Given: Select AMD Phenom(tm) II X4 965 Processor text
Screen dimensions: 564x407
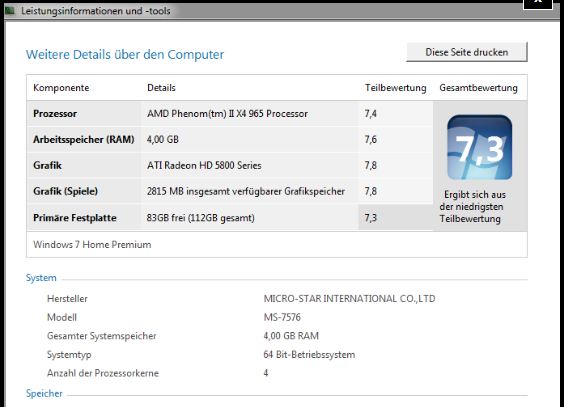Looking at the screenshot, I should (227, 114).
